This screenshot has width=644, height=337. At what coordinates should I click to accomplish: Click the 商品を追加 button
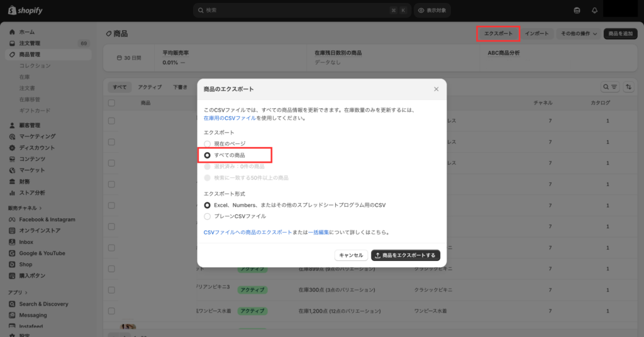click(x=621, y=34)
